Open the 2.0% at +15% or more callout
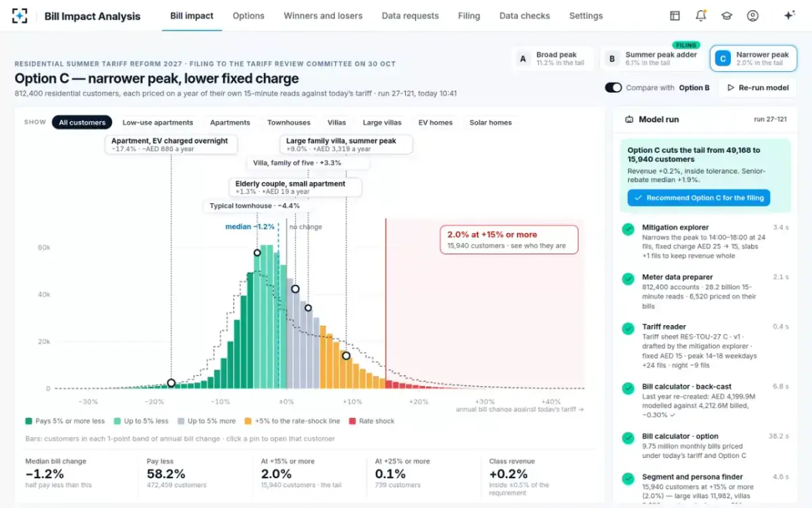Screen dimensions: 812x508 (x=509, y=240)
